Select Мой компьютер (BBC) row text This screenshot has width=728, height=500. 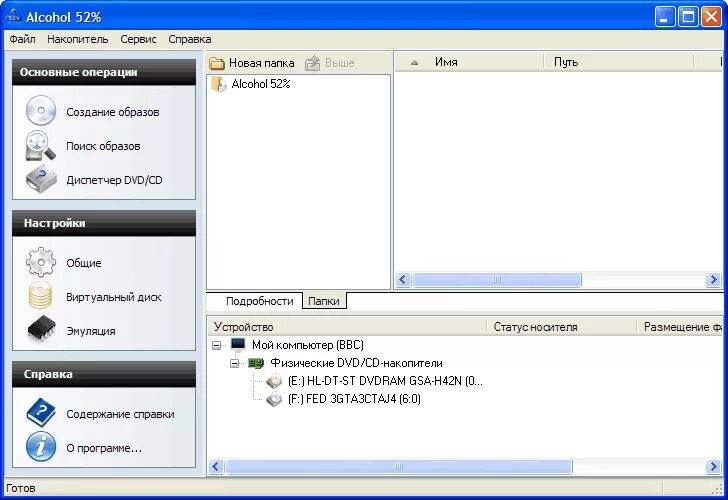pyautogui.click(x=307, y=345)
